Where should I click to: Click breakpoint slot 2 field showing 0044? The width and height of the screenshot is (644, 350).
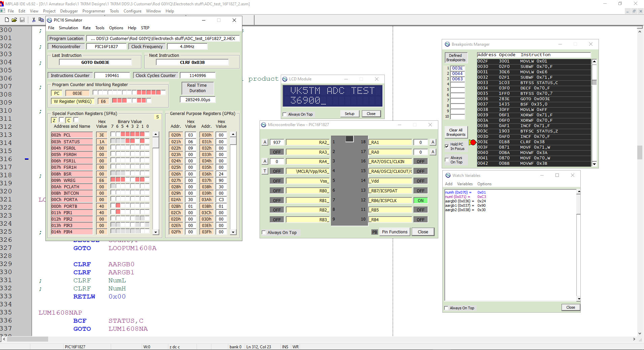[x=457, y=74]
